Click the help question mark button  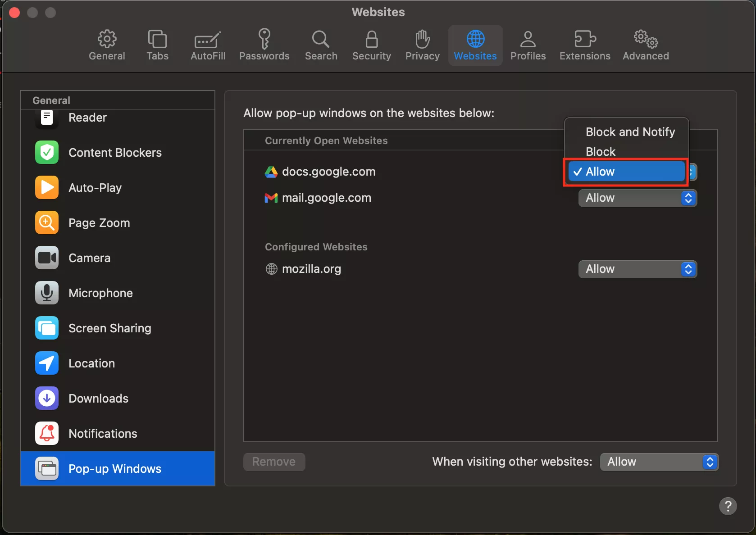coord(728,506)
